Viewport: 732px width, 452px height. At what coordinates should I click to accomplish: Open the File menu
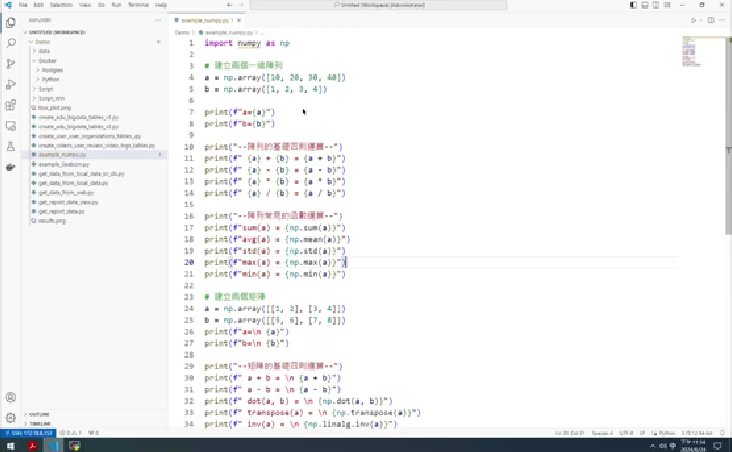pyautogui.click(x=23, y=5)
